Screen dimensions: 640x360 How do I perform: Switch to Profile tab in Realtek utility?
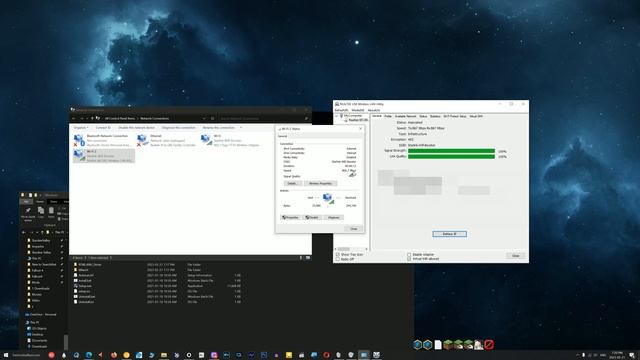388,116
